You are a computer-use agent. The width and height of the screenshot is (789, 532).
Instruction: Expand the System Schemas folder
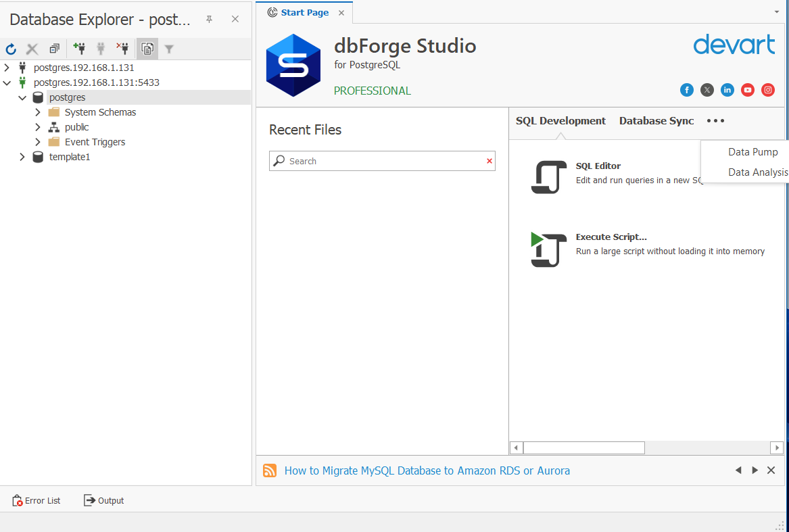click(38, 112)
